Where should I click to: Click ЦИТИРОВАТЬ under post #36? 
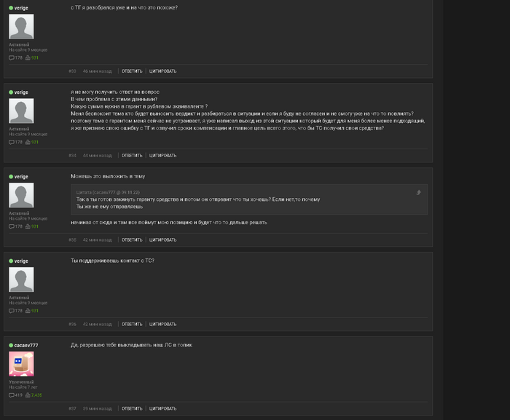click(162, 325)
